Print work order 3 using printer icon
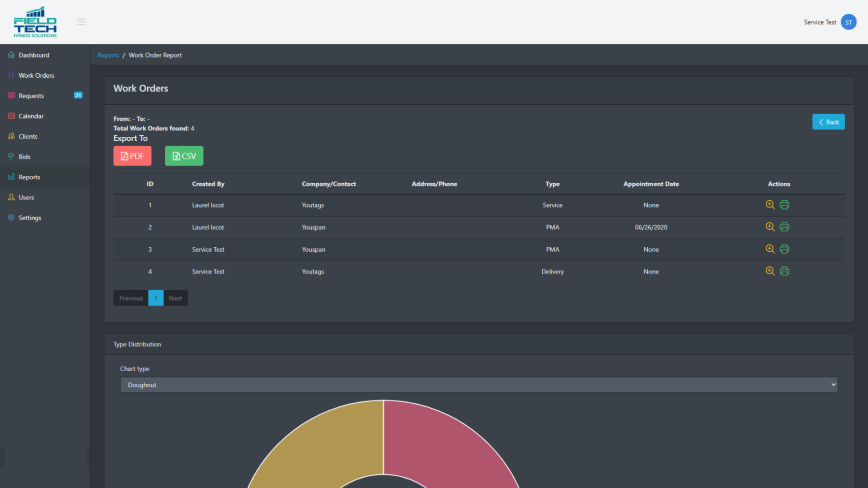Image resolution: width=868 pixels, height=488 pixels. [785, 249]
